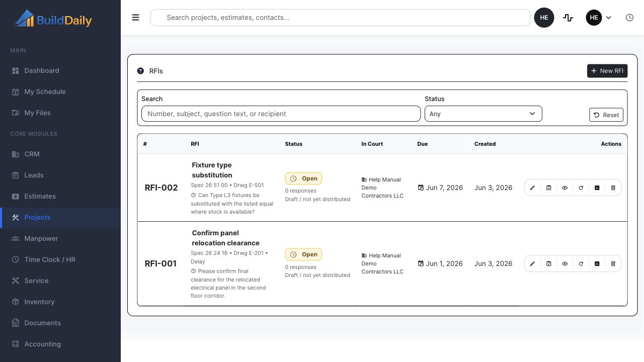Viewport: 644px width, 362px height.
Task: Open the activity pulse icon in header
Action: 568,18
